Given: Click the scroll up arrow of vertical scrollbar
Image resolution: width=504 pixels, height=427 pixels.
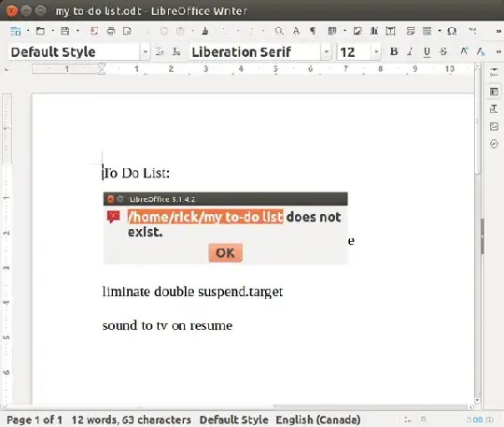Looking at the screenshot, I should [477, 65].
